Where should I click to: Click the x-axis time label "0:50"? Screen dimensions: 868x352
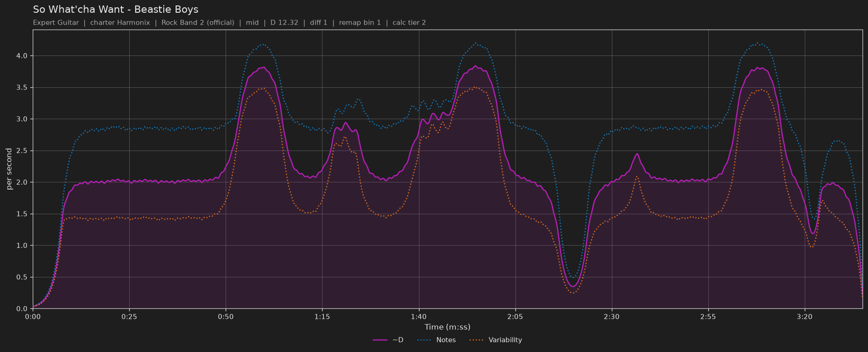pyautogui.click(x=226, y=317)
